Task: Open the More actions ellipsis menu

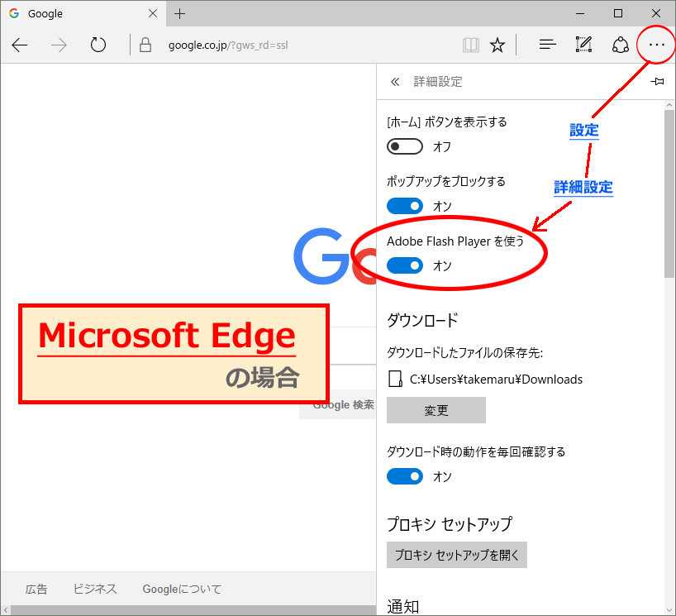Action: [x=657, y=45]
